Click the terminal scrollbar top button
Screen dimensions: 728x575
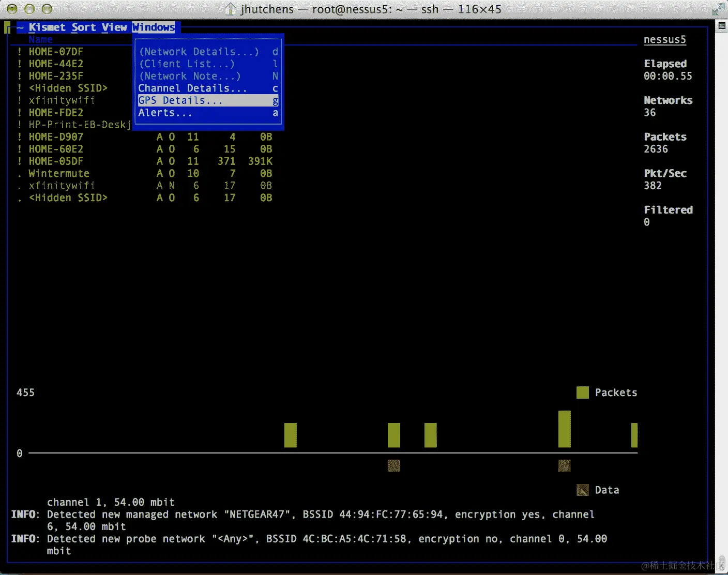[722, 25]
